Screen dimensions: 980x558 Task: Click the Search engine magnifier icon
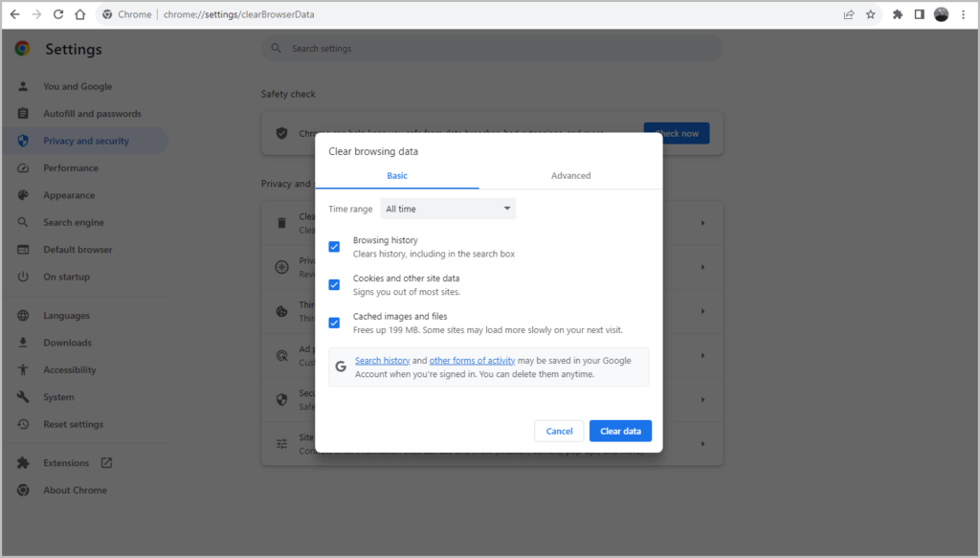click(23, 222)
